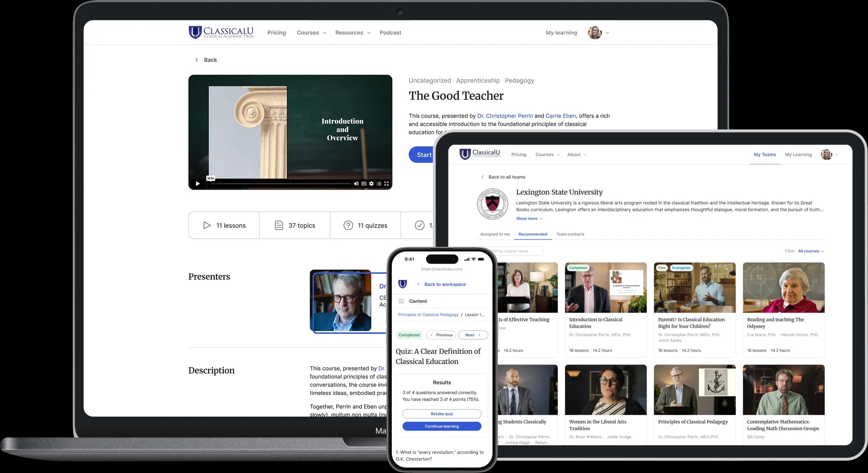Screen dimensions: 868x473
Task: Tap the phone URL bar classicalu.com
Action: tap(442, 269)
